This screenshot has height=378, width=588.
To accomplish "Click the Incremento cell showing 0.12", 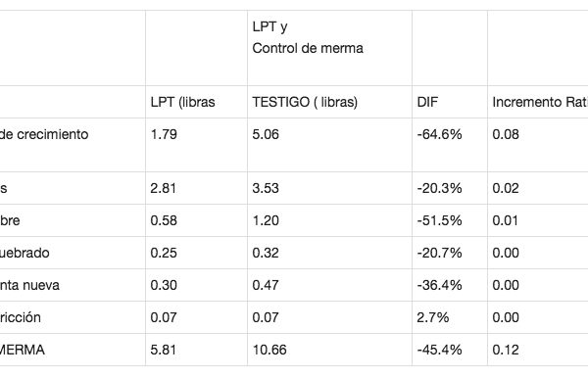I will pos(538,350).
